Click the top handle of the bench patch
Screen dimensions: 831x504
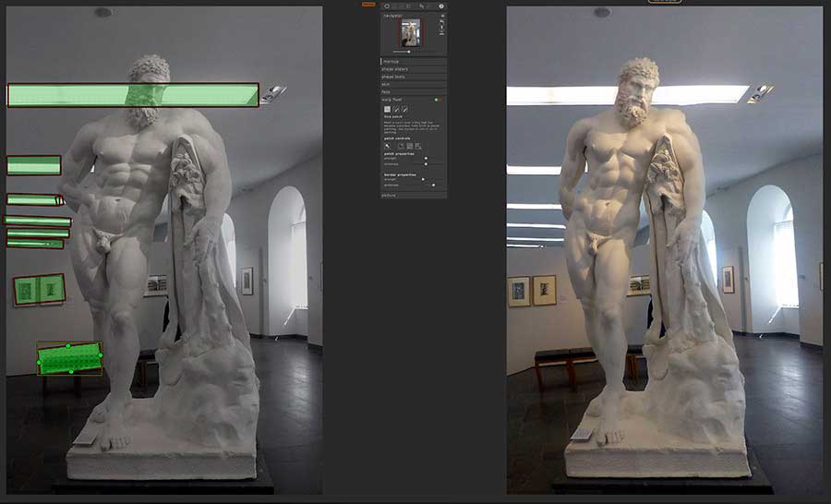(x=68, y=345)
